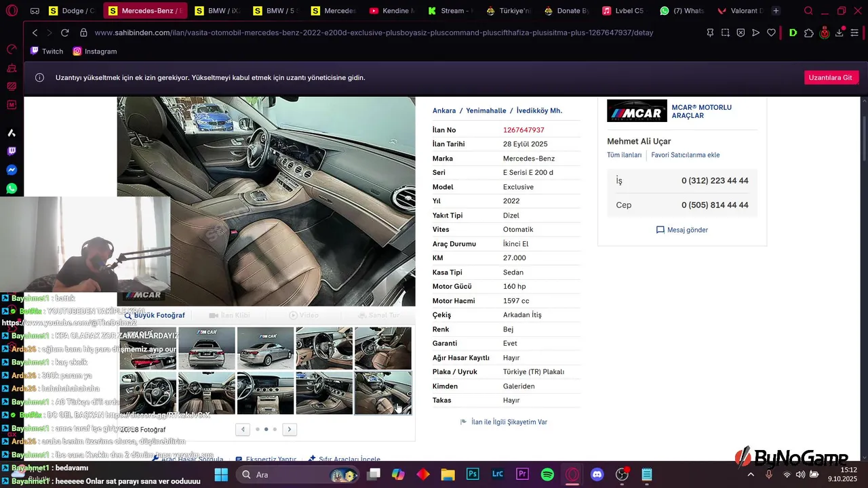The height and width of the screenshot is (488, 868).
Task: Open Spotify from the taskbar
Action: [547, 474]
